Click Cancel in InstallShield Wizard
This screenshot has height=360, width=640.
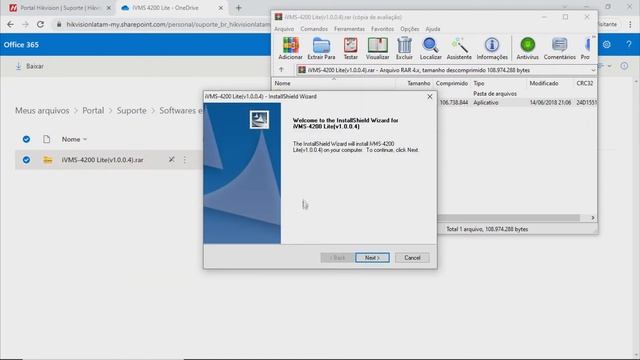pos(412,258)
